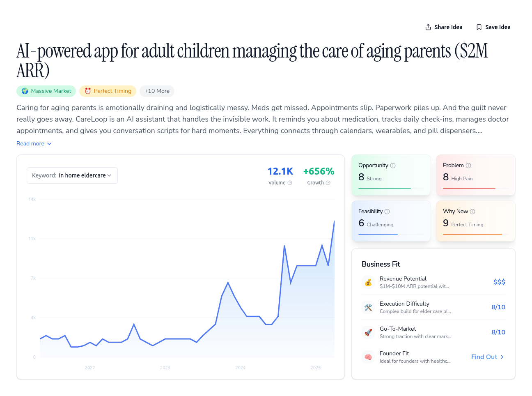The width and height of the screenshot is (532, 396).
Task: Click the Share Idea upload icon
Action: pos(428,27)
